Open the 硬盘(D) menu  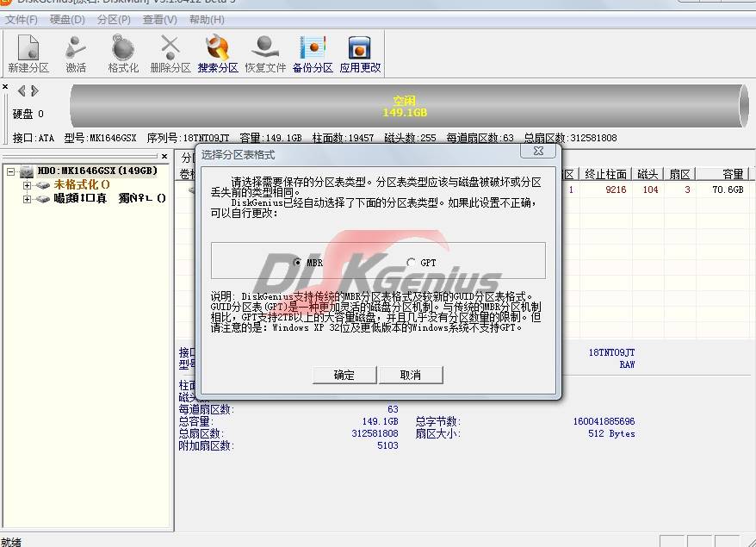[x=67, y=20]
